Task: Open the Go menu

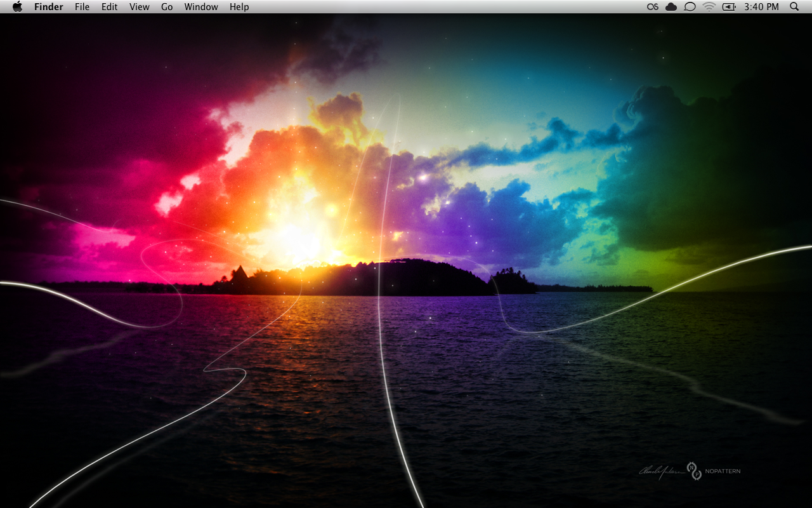Action: click(167, 7)
